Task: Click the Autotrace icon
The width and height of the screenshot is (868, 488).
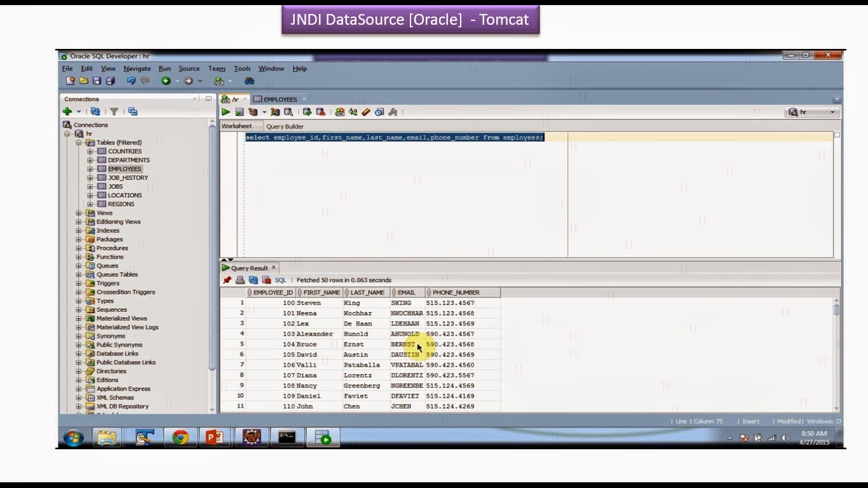Action: (x=275, y=112)
